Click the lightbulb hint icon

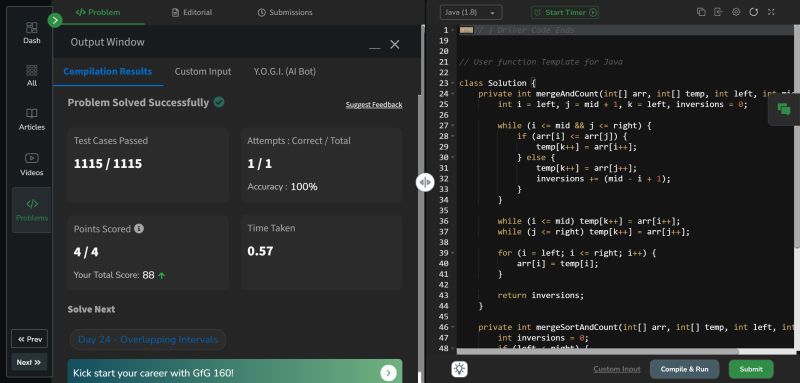(x=460, y=369)
